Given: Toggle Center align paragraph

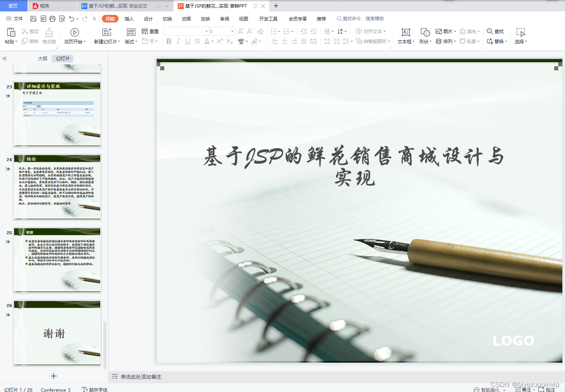Looking at the screenshot, I should (x=285, y=41).
